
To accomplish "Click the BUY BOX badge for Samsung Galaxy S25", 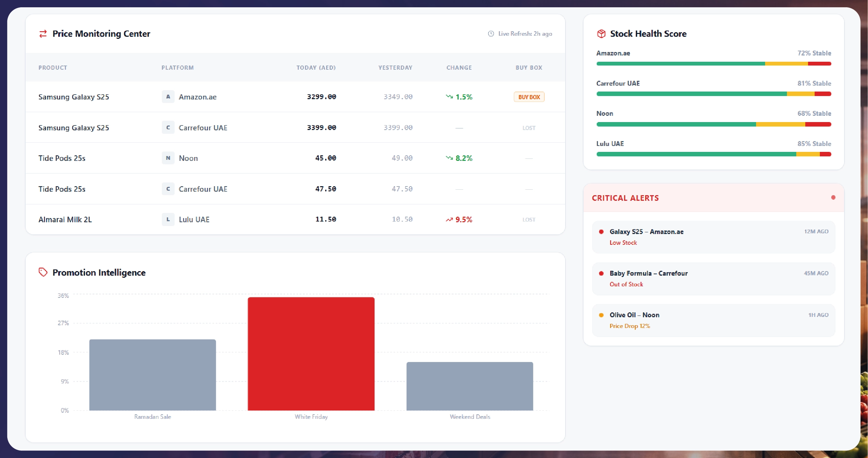I will click(529, 97).
